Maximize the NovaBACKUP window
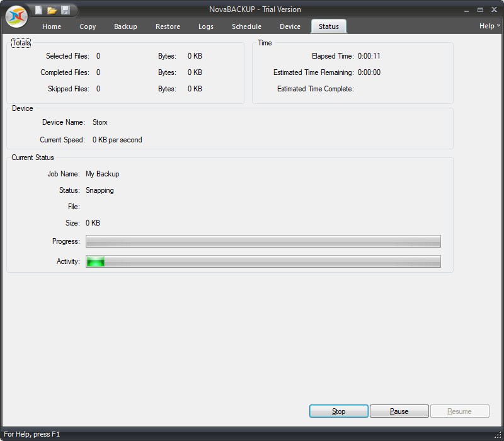 (x=480, y=10)
